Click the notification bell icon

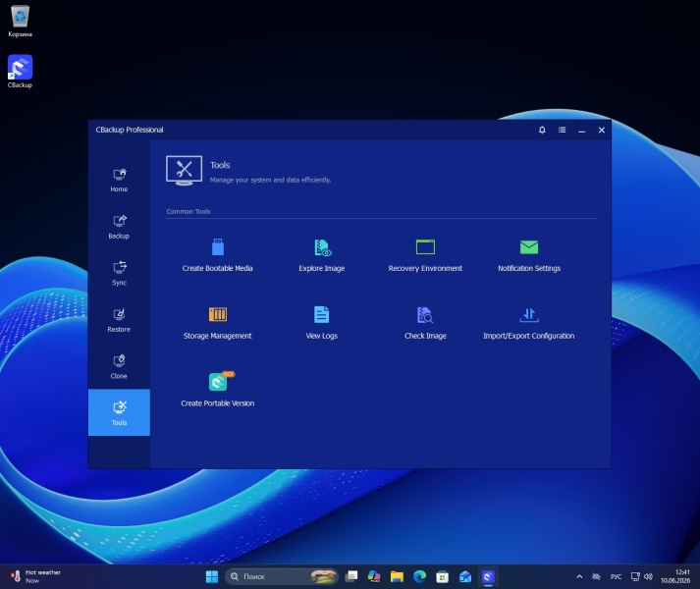point(542,130)
